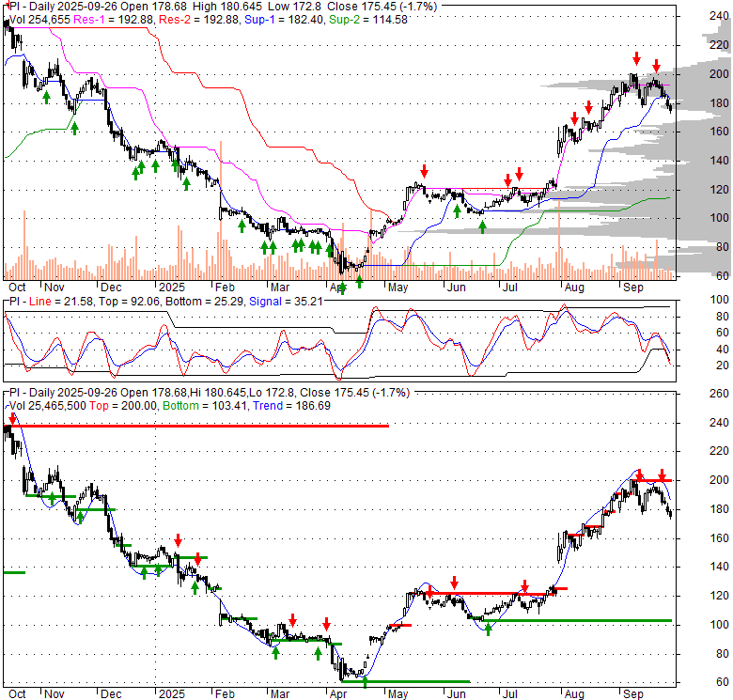This screenshot has width=733, height=700.
Task: Click green buy arrow below late-June low, top chart
Action: click(482, 226)
